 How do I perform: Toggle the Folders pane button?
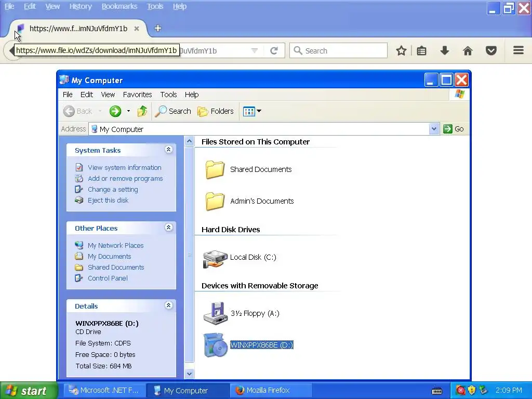coord(215,111)
